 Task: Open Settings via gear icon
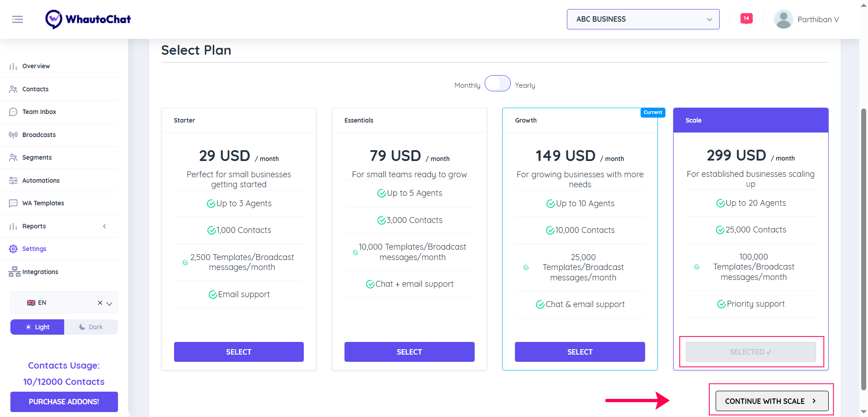tap(13, 249)
